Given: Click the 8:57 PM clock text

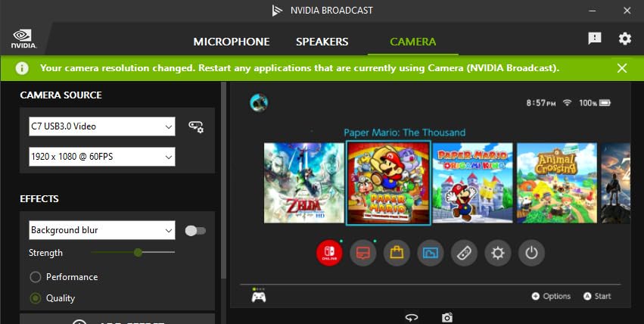Looking at the screenshot, I should tap(541, 103).
